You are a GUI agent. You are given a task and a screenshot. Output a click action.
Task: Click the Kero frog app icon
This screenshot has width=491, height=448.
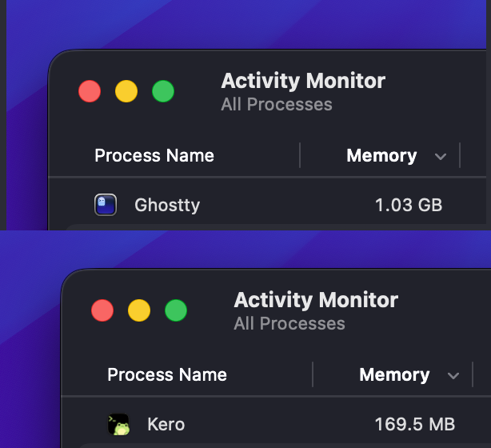118,425
